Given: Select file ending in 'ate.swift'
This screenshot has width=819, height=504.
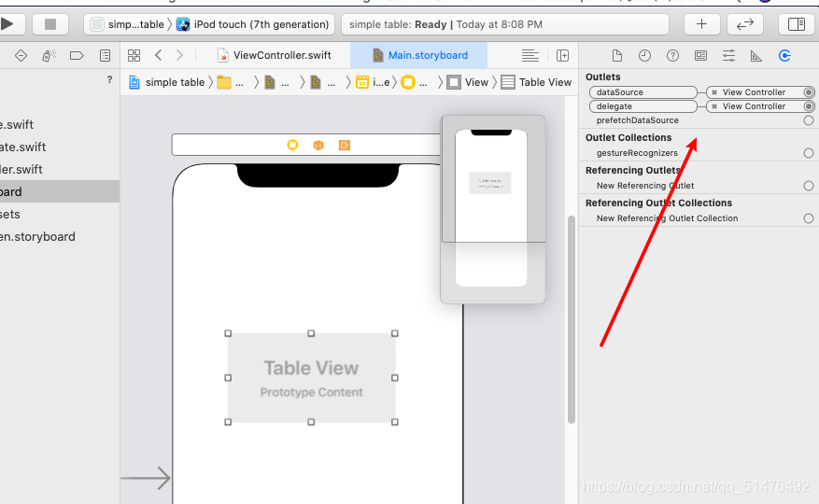Looking at the screenshot, I should point(23,147).
